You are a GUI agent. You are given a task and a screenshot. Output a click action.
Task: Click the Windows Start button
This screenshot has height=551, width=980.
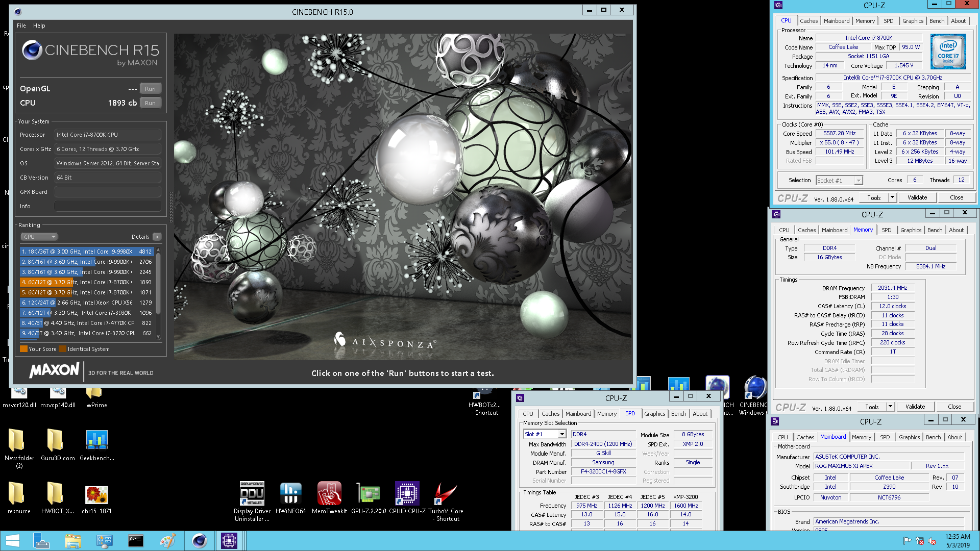[x=13, y=541]
